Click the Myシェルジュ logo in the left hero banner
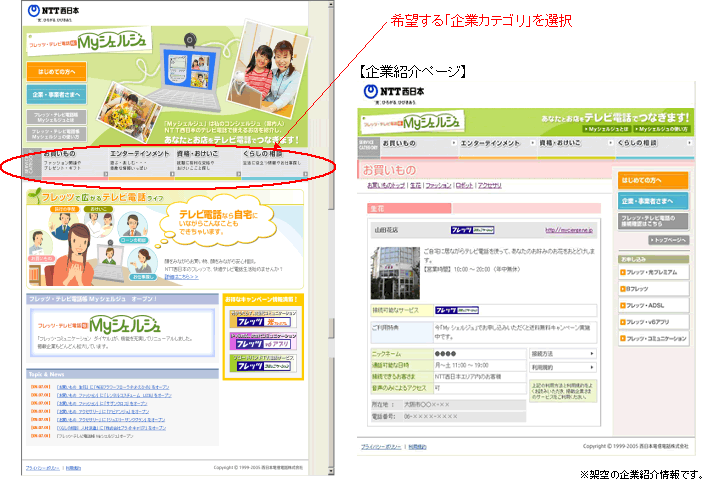The image size is (702, 479). (x=89, y=42)
